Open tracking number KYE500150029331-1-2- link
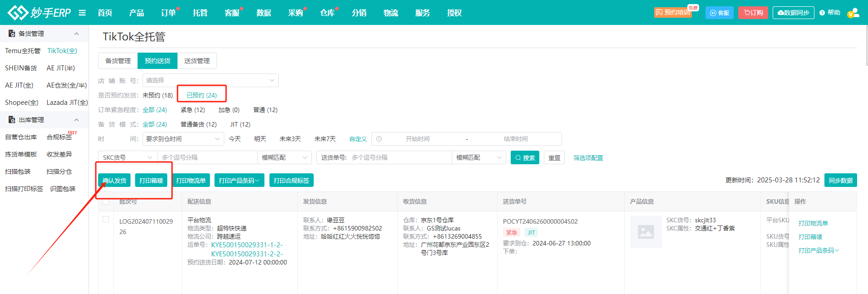The width and height of the screenshot is (868, 294). pos(247,245)
